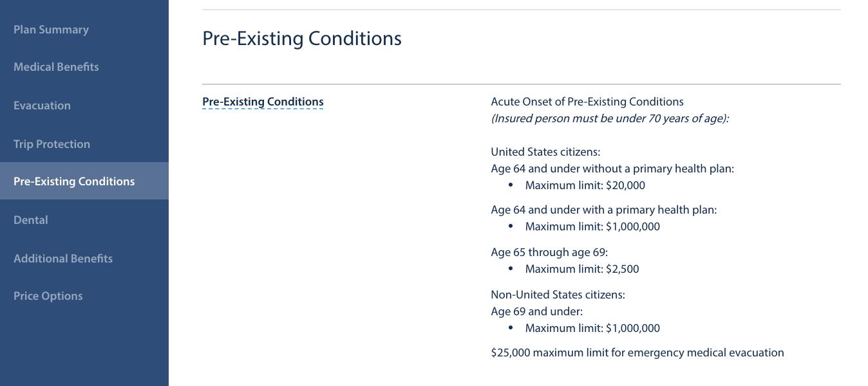
Task: Click Age 64 and under with primary plan line
Action: [604, 210]
